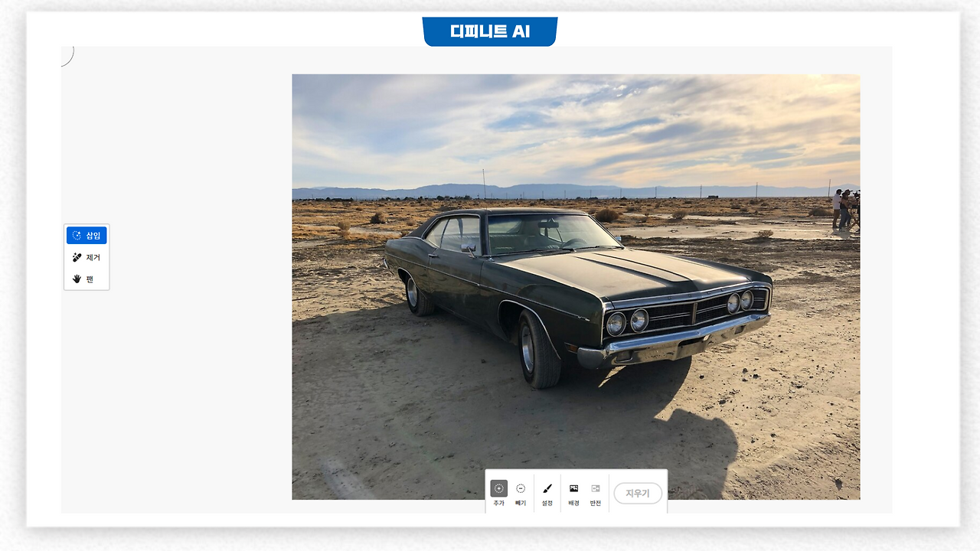Screen dimensions: 980x551
Task: Click the 지우기 erase button
Action: [638, 494]
